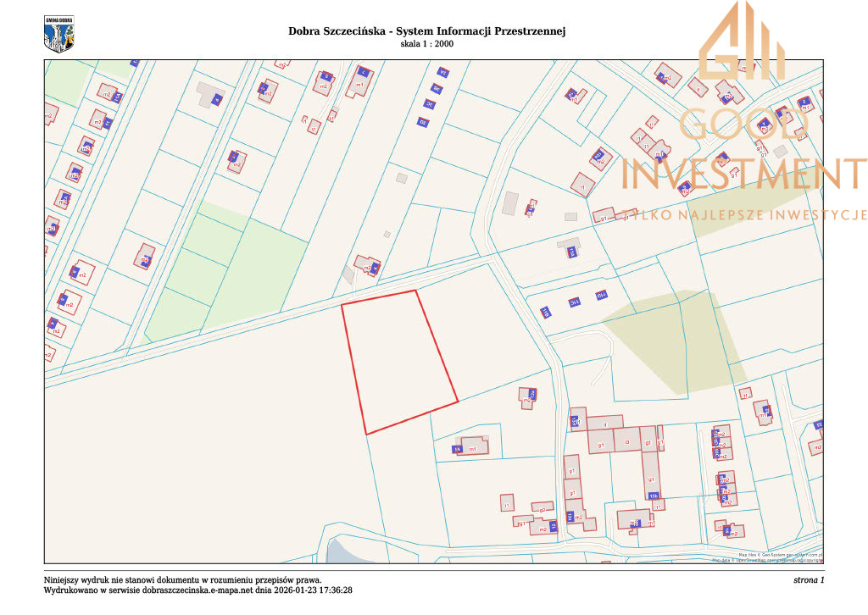Select the red-outlined parcel on the map
The image size is (868, 615).
tap(400, 363)
